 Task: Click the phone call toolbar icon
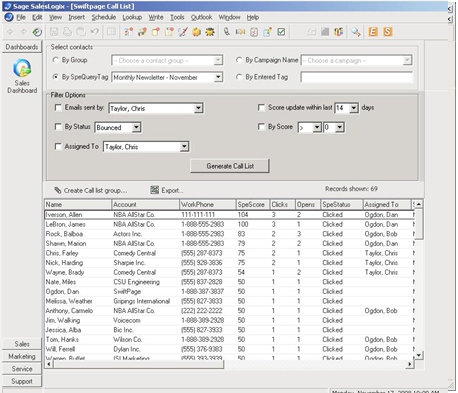coord(227,32)
